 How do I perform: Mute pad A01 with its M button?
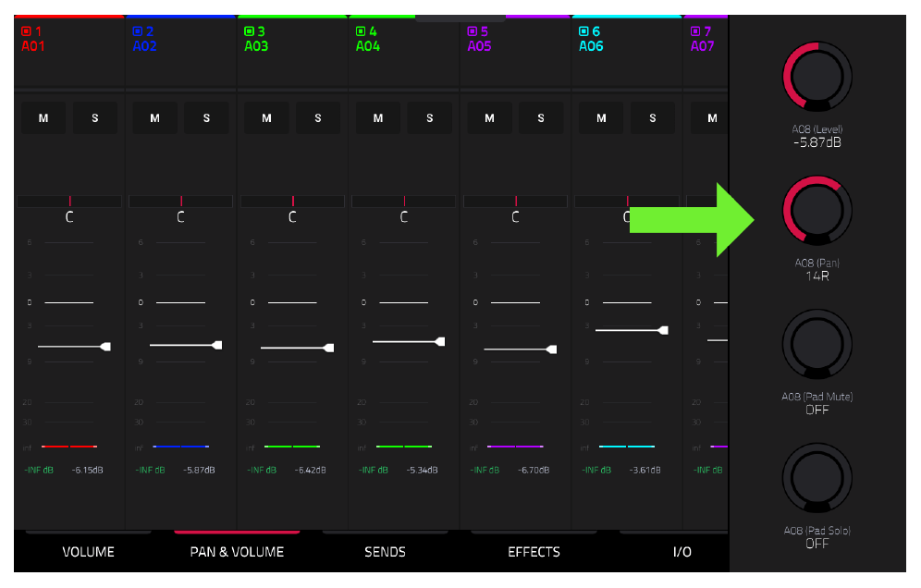(43, 118)
